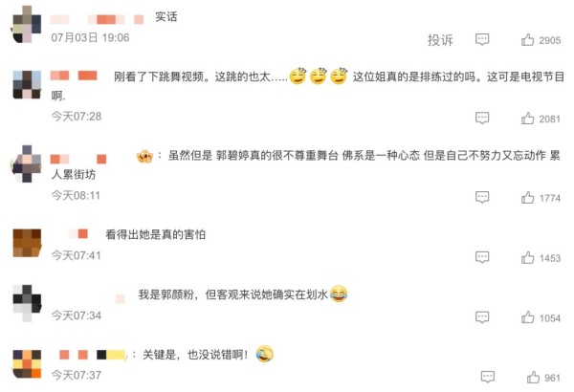Like the 郭颜粉 comment with 1054 likes

click(527, 317)
